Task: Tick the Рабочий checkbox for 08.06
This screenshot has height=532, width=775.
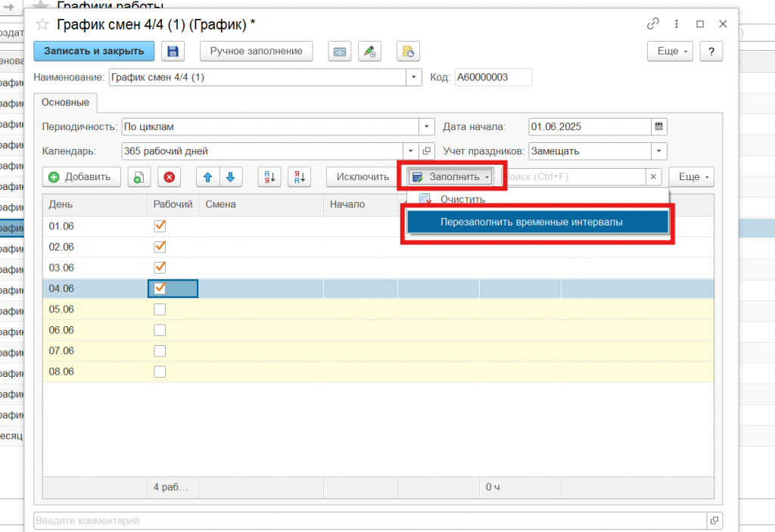Action: click(160, 372)
